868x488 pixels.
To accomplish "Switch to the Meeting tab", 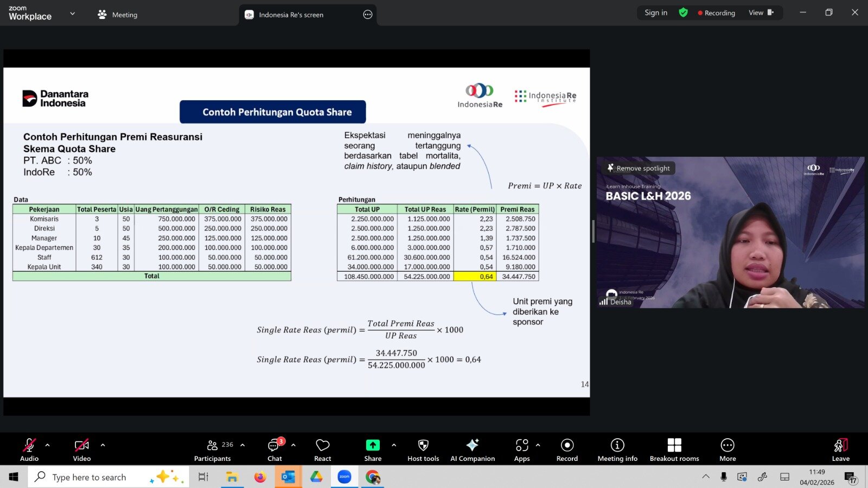I will point(118,15).
